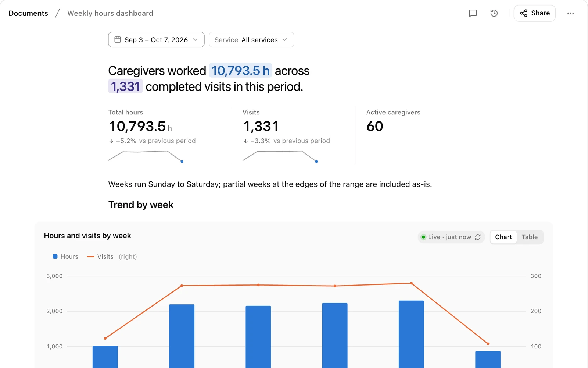
Task: Click the 3,000 left axis label
Action: pyautogui.click(x=54, y=276)
